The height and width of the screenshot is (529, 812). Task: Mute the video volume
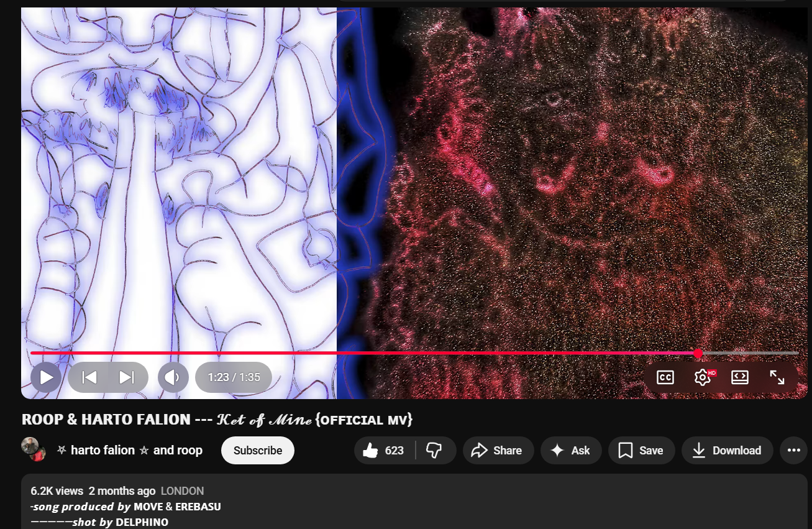coord(173,377)
